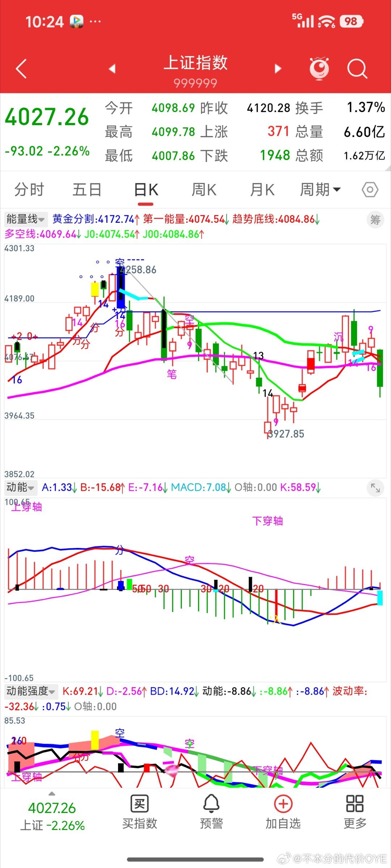This screenshot has height=868, width=391.
Task: Tap 最低 value 4007.86
Action: click(x=173, y=156)
